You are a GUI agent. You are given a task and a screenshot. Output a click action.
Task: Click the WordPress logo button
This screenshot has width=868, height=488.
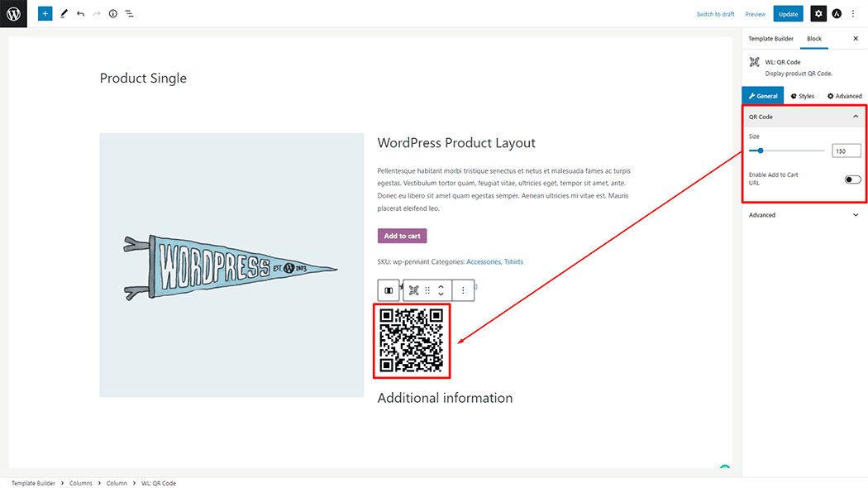click(x=13, y=13)
